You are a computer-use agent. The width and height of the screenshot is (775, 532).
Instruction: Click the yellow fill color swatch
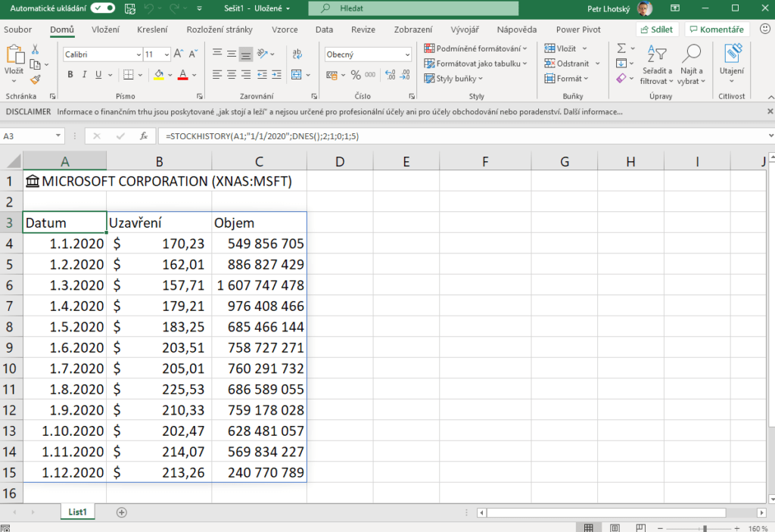pyautogui.click(x=158, y=75)
